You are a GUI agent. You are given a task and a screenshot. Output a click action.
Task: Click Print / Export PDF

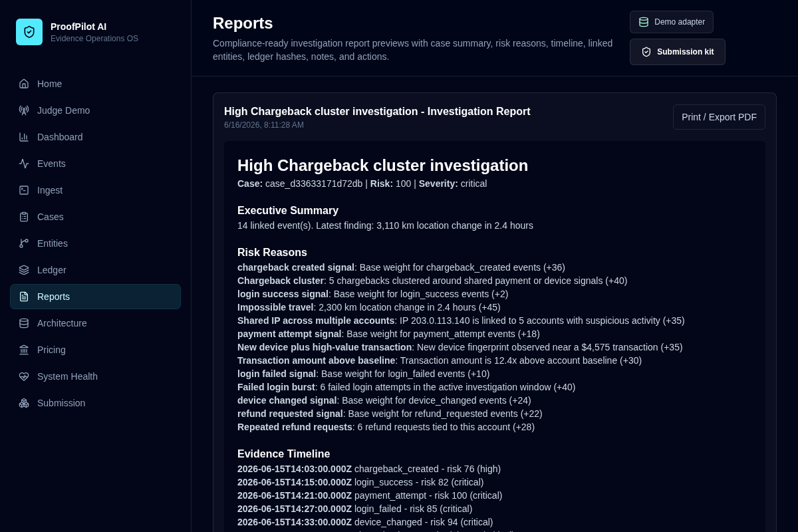pyautogui.click(x=719, y=117)
